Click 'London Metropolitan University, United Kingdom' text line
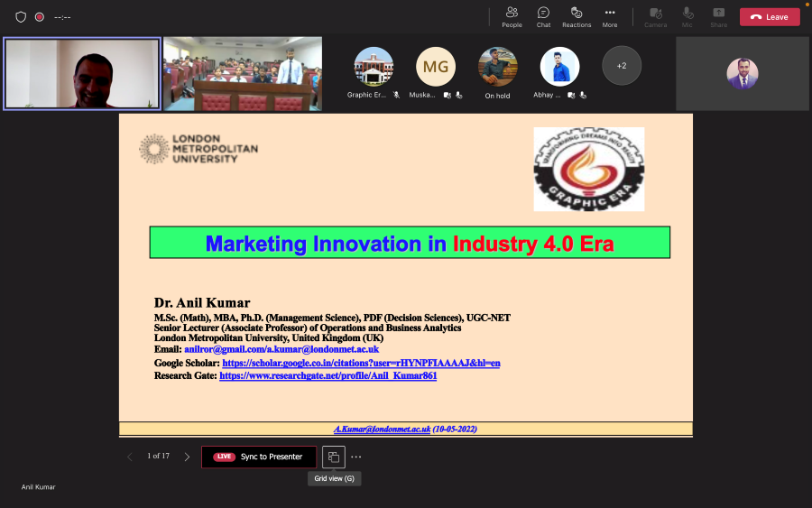Screen dimensions: 812x508 (269, 338)
